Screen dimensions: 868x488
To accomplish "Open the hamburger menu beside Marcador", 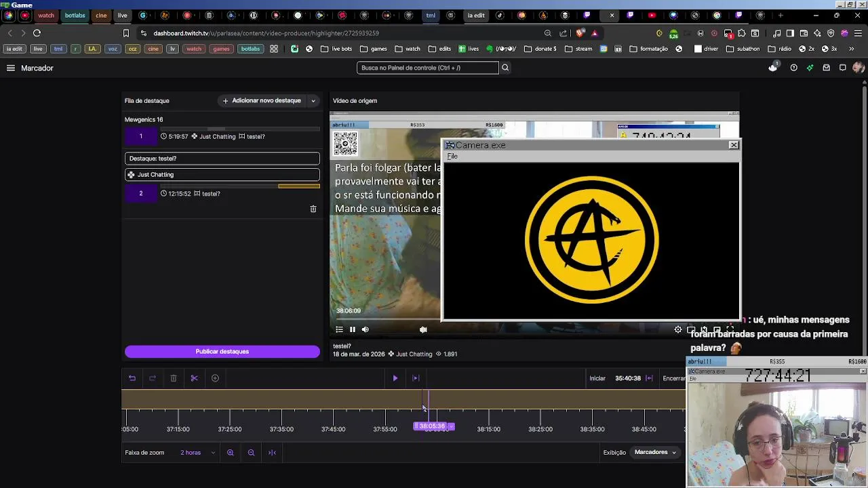I will click(x=11, y=68).
